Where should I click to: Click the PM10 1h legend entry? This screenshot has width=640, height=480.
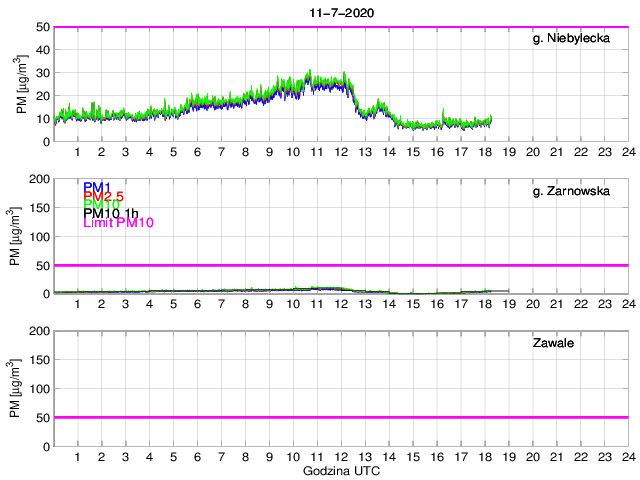(x=111, y=213)
